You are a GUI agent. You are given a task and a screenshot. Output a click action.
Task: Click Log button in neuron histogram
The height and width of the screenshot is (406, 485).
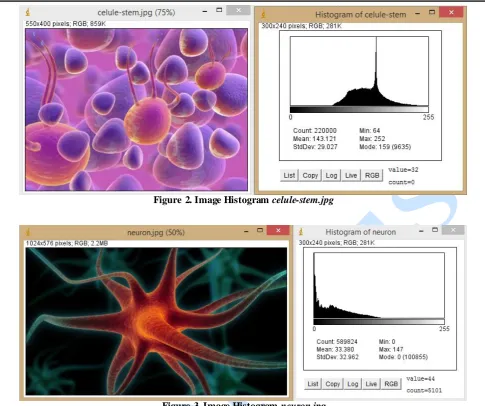pyautogui.click(x=353, y=384)
